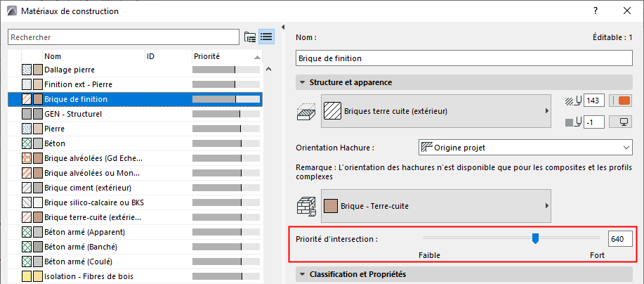Image resolution: width=644 pixels, height=284 pixels.
Task: Click the Béton armé (Coulé) fill pattern icon
Action: [27, 261]
